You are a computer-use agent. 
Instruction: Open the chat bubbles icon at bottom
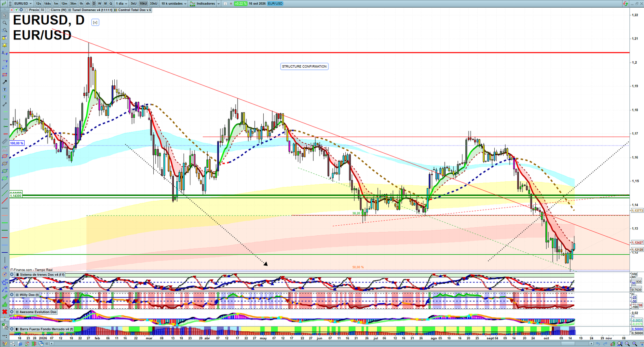click(x=20, y=344)
